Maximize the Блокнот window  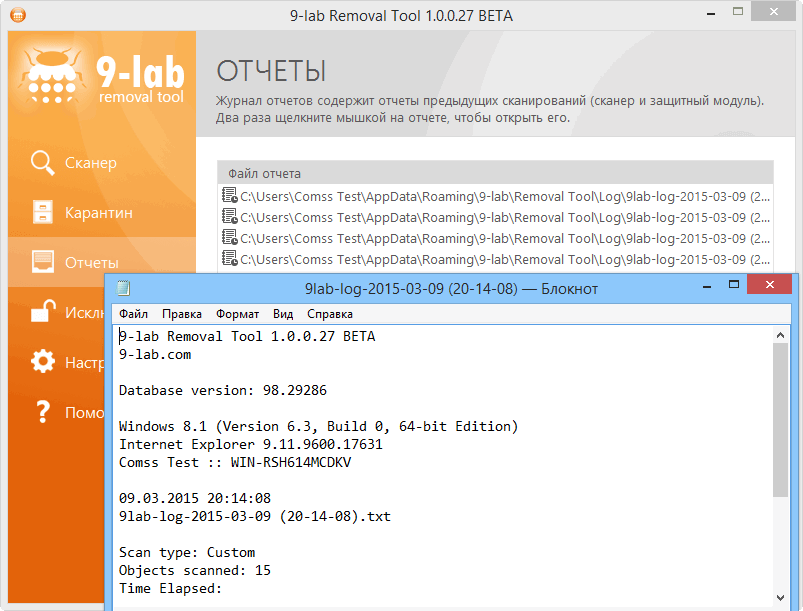pyautogui.click(x=734, y=285)
